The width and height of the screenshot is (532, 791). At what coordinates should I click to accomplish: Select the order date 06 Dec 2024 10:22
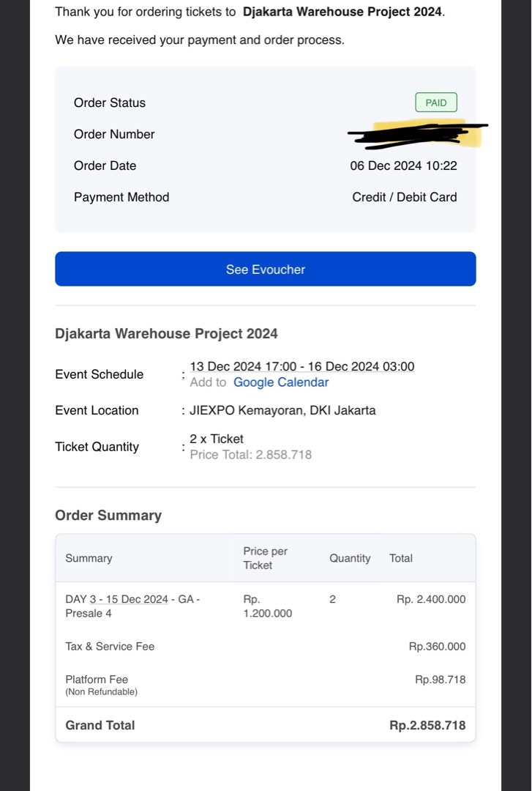pos(403,166)
